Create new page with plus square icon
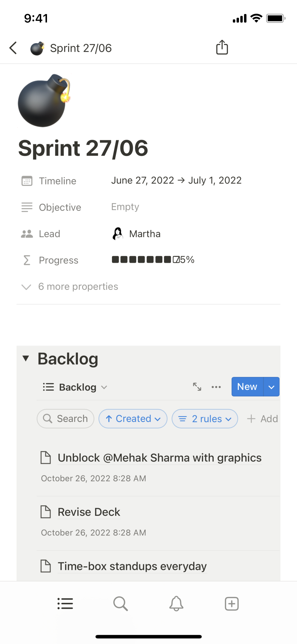The image size is (297, 644). pyautogui.click(x=232, y=604)
